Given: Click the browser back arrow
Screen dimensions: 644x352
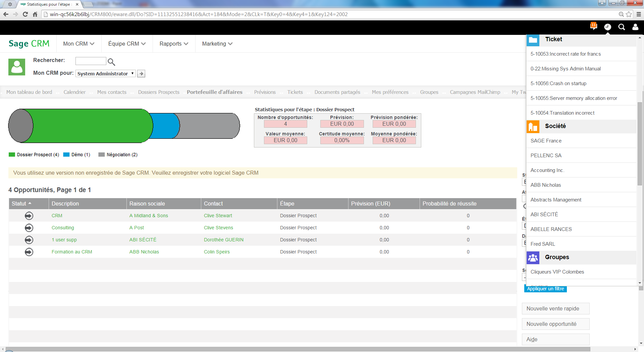Looking at the screenshot, I should click(x=6, y=14).
